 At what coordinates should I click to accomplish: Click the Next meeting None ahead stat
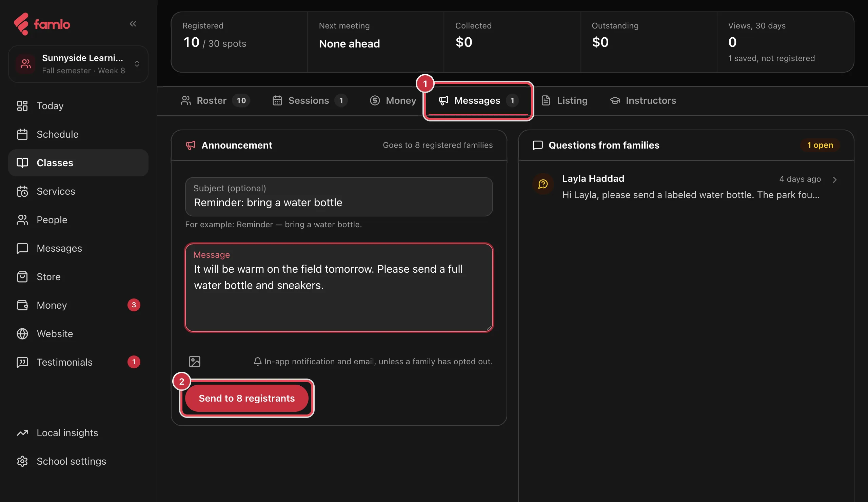pos(375,42)
